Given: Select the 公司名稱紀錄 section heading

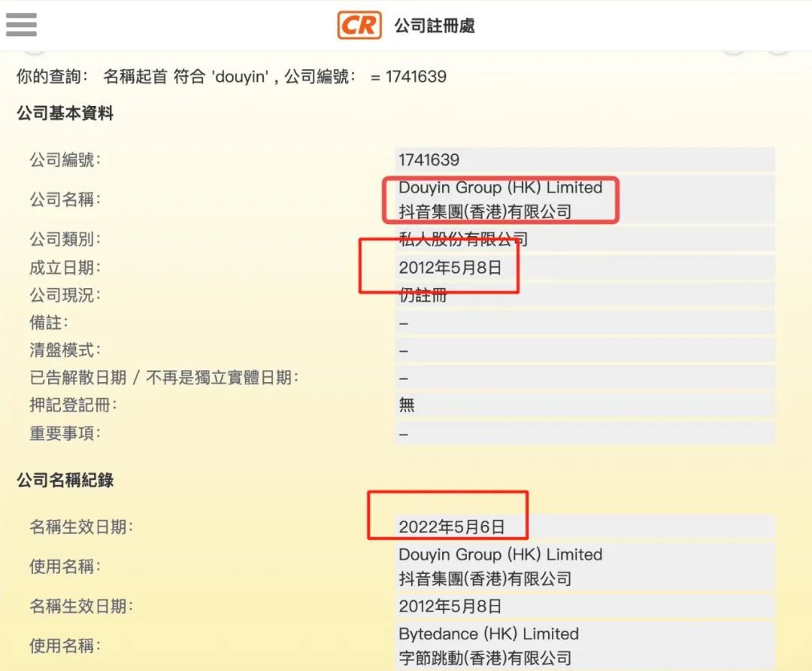Looking at the screenshot, I should 65,480.
